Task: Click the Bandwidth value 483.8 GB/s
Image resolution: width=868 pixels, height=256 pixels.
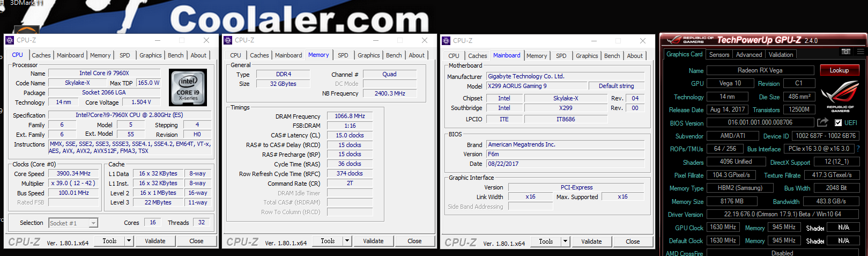Action: pos(831,201)
